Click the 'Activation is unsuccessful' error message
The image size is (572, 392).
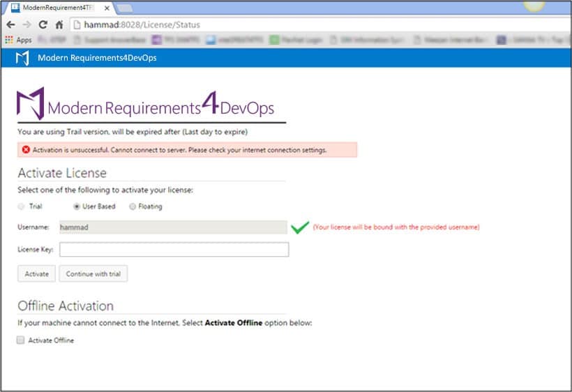tap(179, 150)
